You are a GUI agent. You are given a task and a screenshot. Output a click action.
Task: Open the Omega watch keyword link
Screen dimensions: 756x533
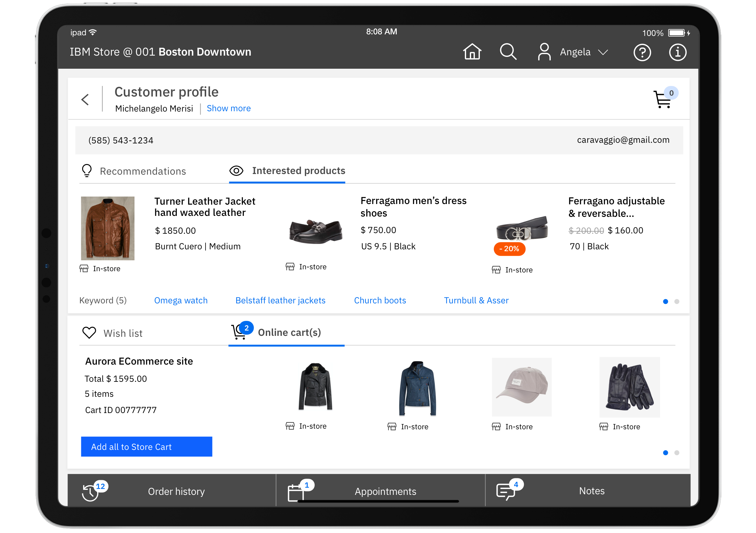pos(181,300)
